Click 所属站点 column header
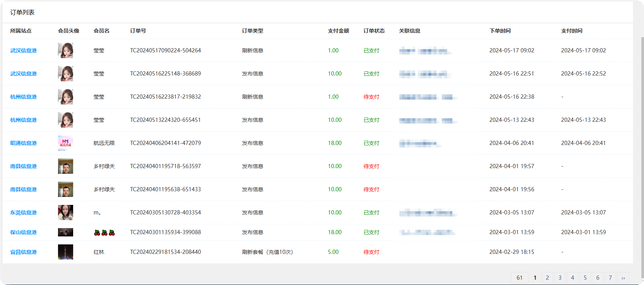This screenshot has width=644, height=285. click(x=21, y=31)
